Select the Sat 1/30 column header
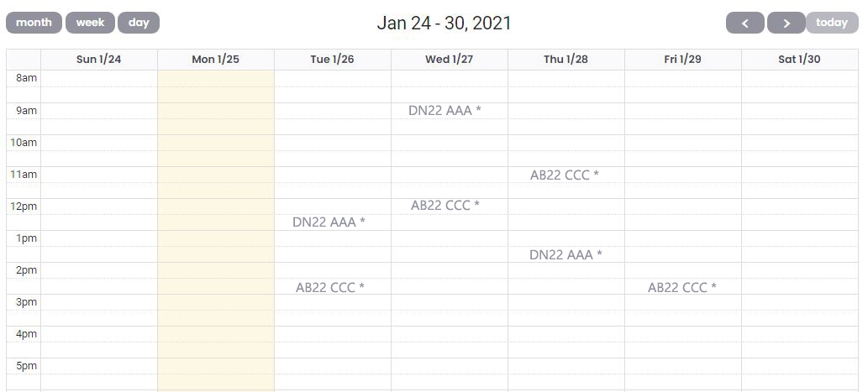 pyautogui.click(x=799, y=60)
